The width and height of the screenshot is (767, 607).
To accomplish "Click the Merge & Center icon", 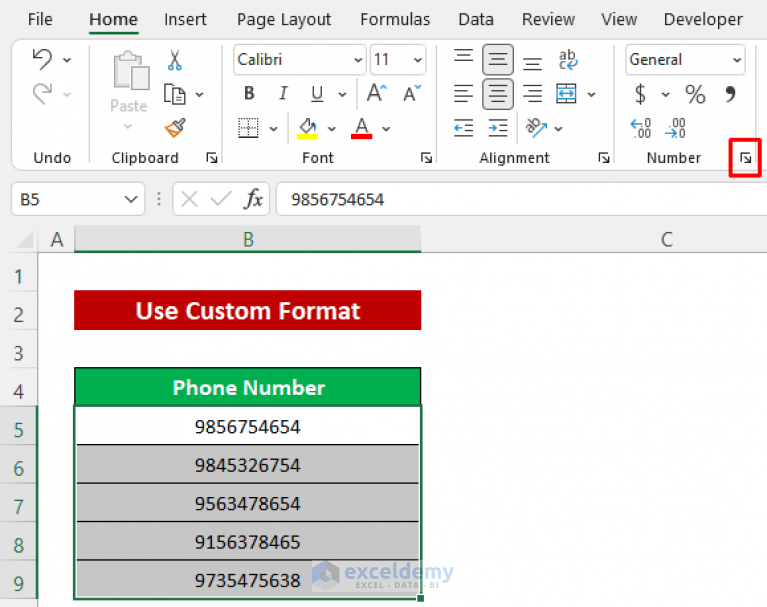I will click(x=566, y=93).
